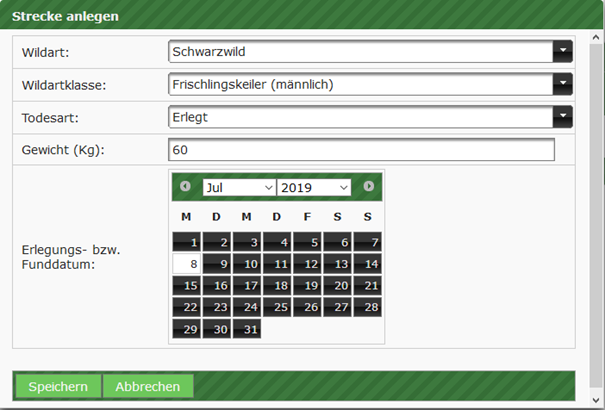Open the Wildart dropdown arrow

(x=563, y=51)
